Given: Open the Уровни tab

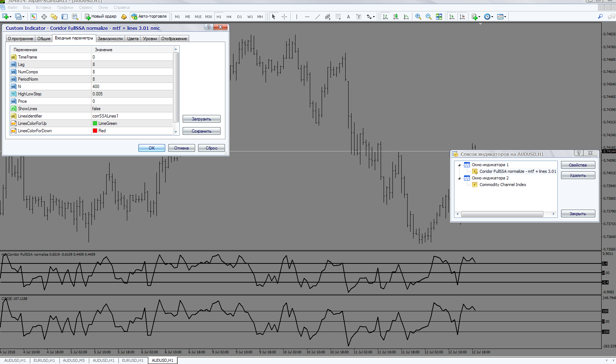Looking at the screenshot, I should point(150,39).
